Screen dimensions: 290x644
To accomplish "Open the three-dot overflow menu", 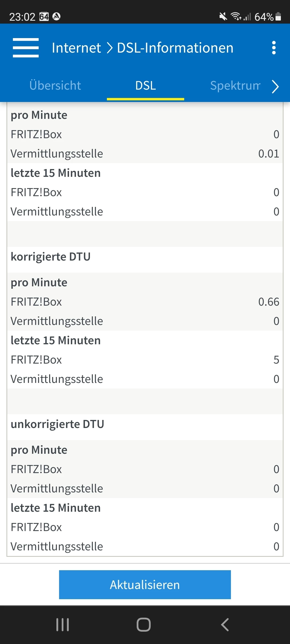I will click(x=274, y=48).
